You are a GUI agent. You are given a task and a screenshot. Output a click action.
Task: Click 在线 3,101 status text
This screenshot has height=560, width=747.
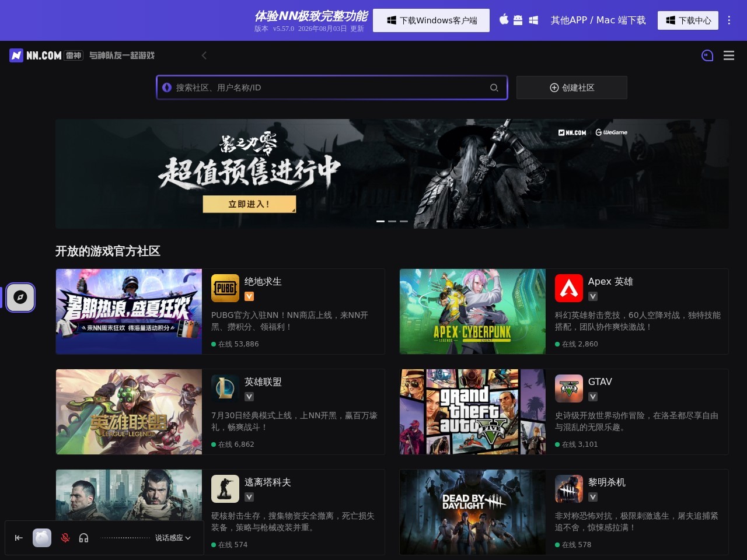pyautogui.click(x=577, y=444)
